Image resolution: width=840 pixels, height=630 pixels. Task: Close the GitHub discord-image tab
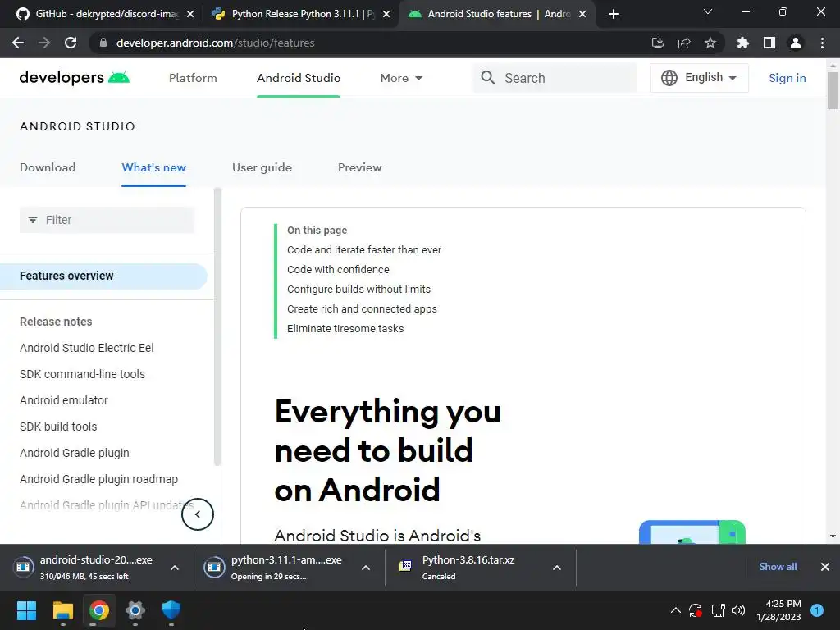click(x=190, y=14)
